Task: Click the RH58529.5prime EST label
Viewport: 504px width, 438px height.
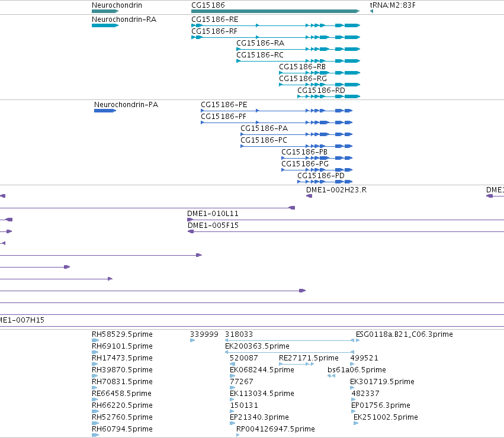Action: pos(122,334)
